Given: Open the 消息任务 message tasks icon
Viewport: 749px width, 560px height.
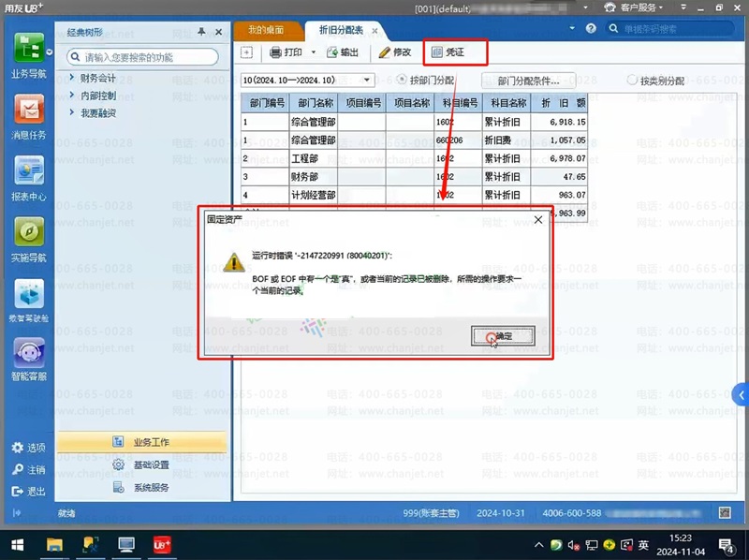Looking at the screenshot, I should 29,109.
